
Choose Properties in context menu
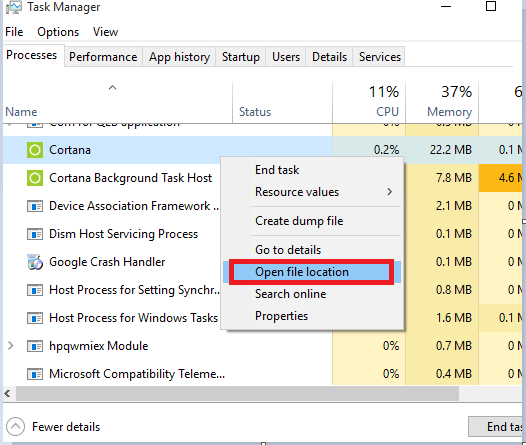click(x=281, y=316)
